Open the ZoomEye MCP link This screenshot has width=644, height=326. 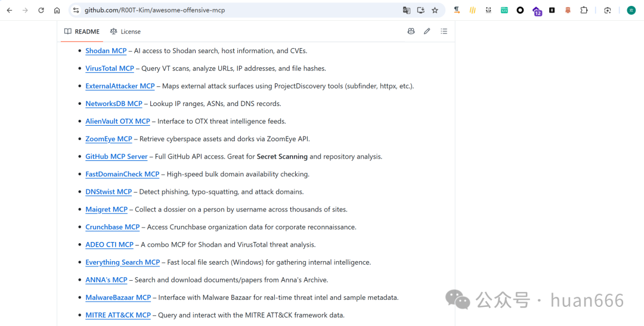tap(109, 139)
